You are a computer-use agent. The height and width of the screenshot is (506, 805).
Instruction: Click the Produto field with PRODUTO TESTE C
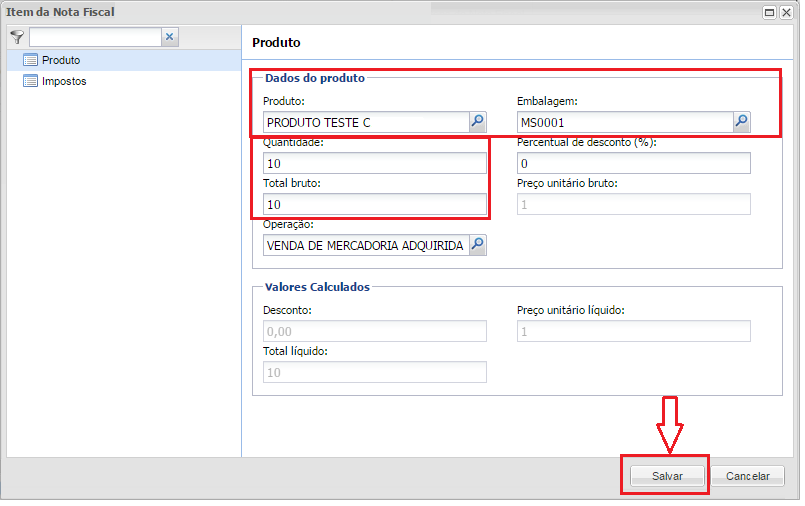(366, 122)
